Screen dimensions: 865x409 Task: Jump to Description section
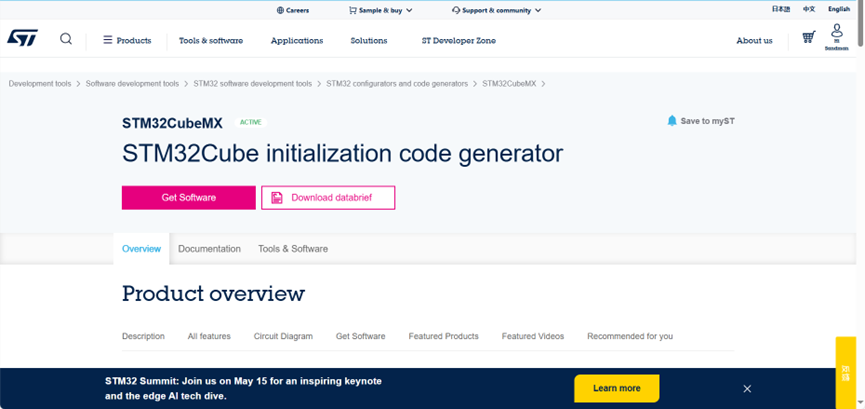tap(143, 336)
